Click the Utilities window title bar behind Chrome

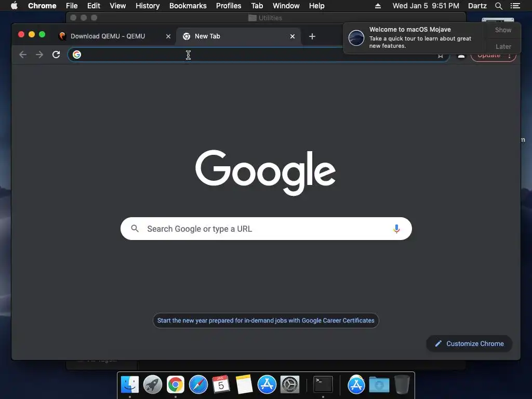point(265,18)
